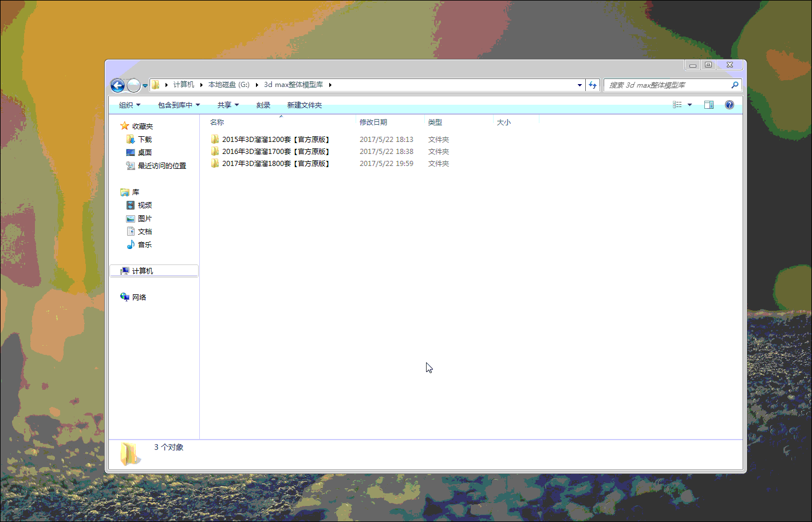Click the 2017/5/22 18:13 date cell
Image resolution: width=812 pixels, height=522 pixels.
(387, 140)
